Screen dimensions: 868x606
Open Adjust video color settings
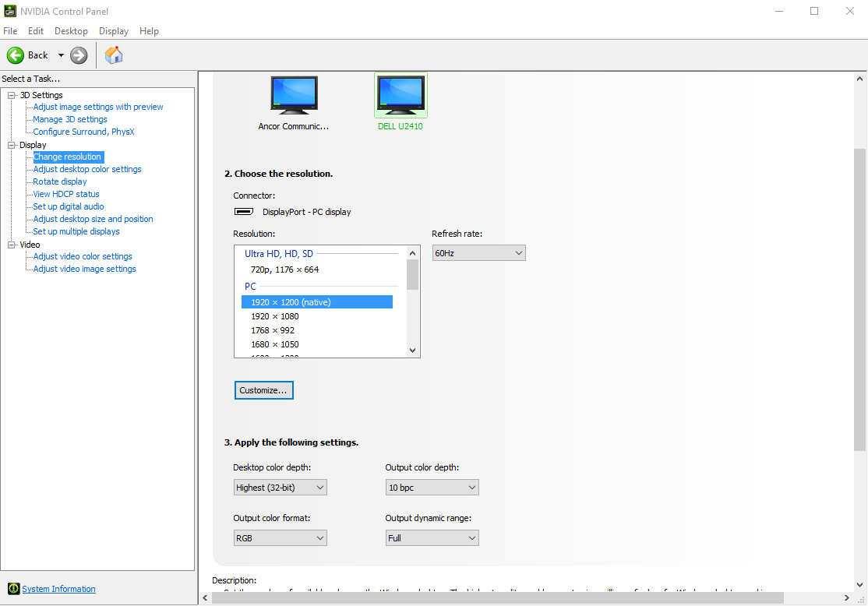click(x=83, y=256)
